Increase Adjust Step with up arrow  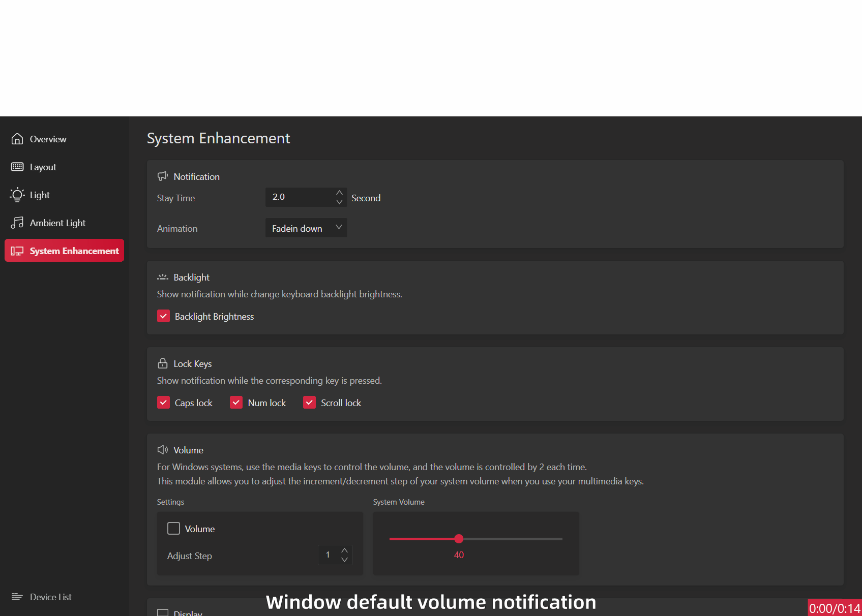point(344,550)
